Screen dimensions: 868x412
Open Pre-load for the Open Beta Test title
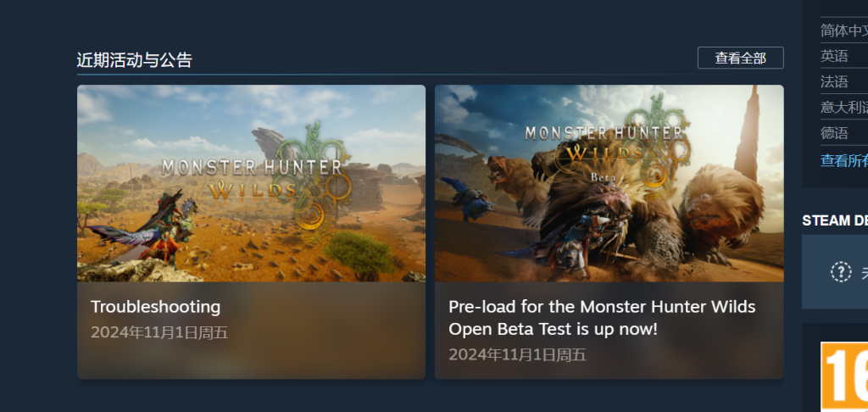tap(602, 318)
